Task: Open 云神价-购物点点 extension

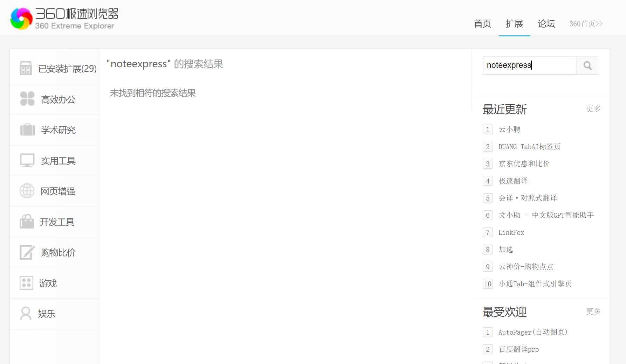Action: tap(526, 267)
